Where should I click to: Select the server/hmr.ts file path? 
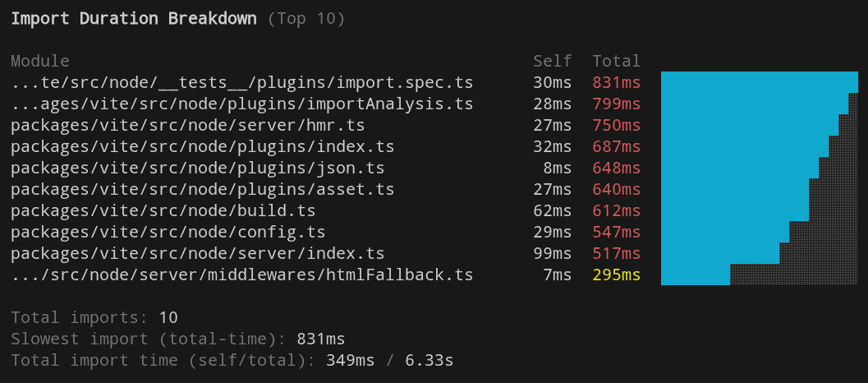point(187,125)
